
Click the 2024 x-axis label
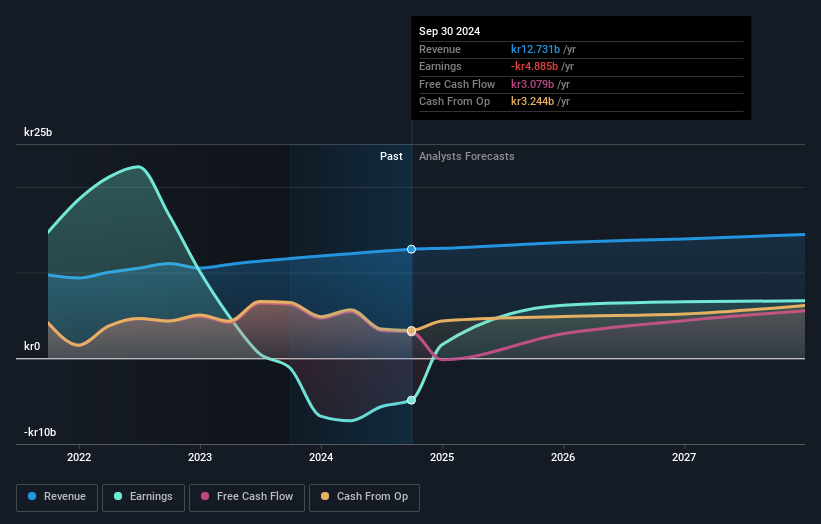[x=321, y=458]
